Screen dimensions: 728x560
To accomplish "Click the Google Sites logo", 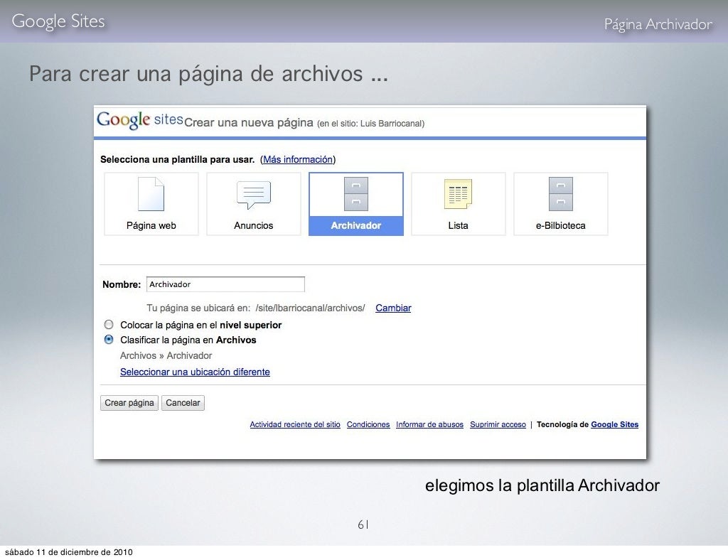I will coord(140,120).
